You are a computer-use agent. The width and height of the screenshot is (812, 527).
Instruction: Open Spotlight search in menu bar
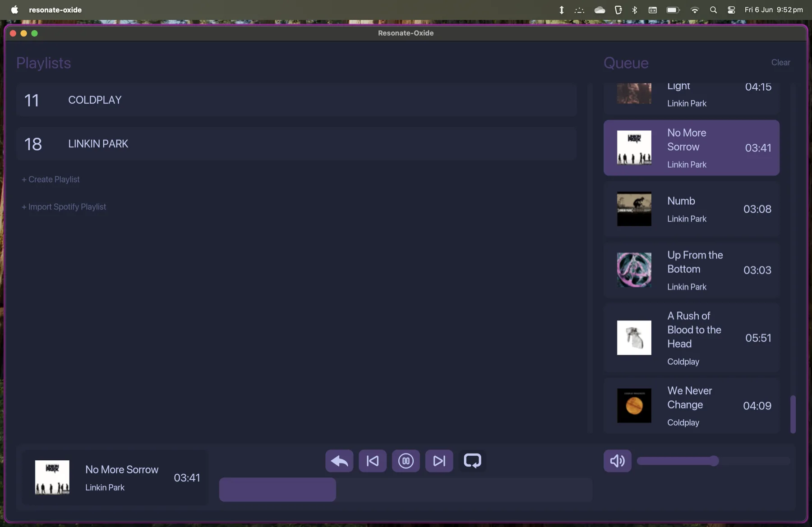[713, 10]
